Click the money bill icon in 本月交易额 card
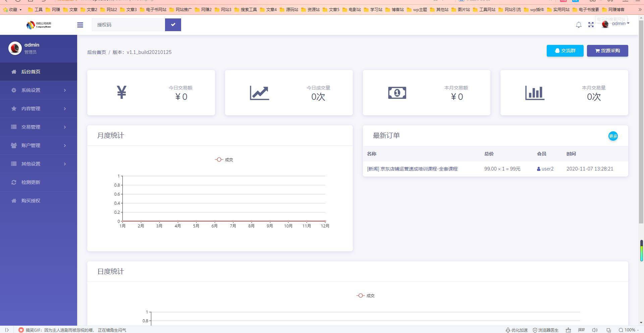The height and width of the screenshot is (333, 644). (x=397, y=93)
